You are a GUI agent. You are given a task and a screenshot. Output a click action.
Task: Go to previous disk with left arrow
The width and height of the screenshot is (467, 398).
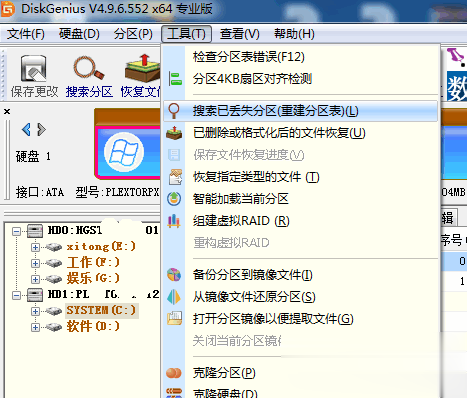[26, 129]
